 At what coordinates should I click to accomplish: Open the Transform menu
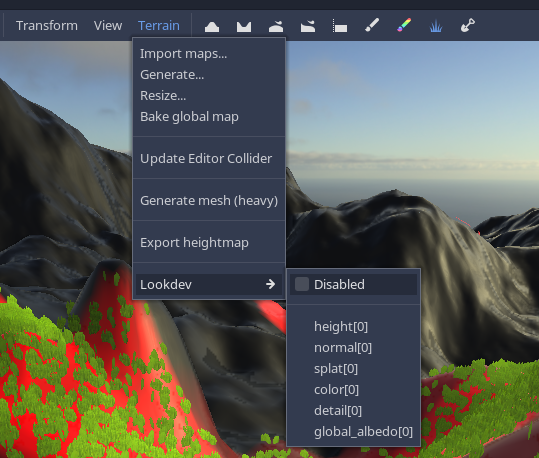pos(47,26)
